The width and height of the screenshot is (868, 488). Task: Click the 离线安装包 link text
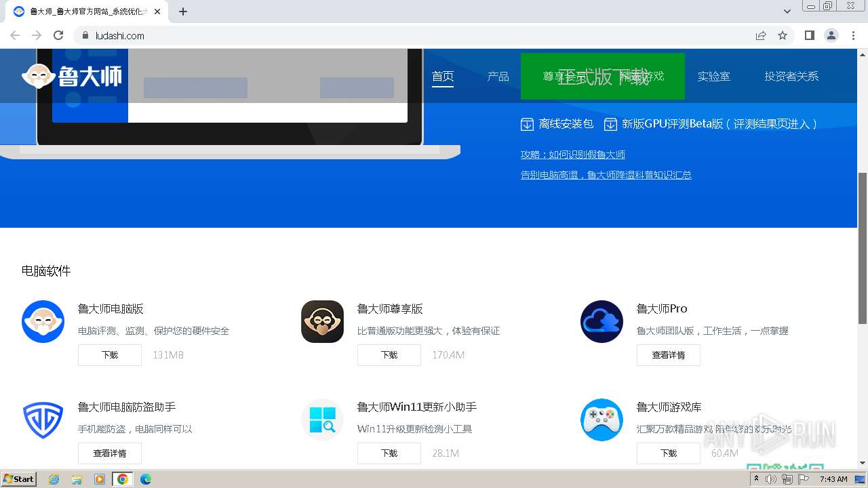point(566,124)
